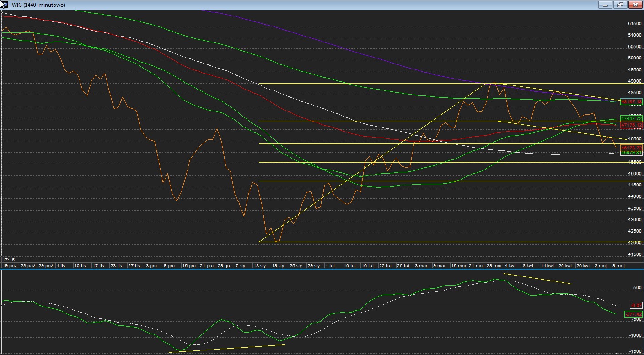Screen dimensions: 644x355
Task: Click the -6.07 signal line value label
Action: 636,305
